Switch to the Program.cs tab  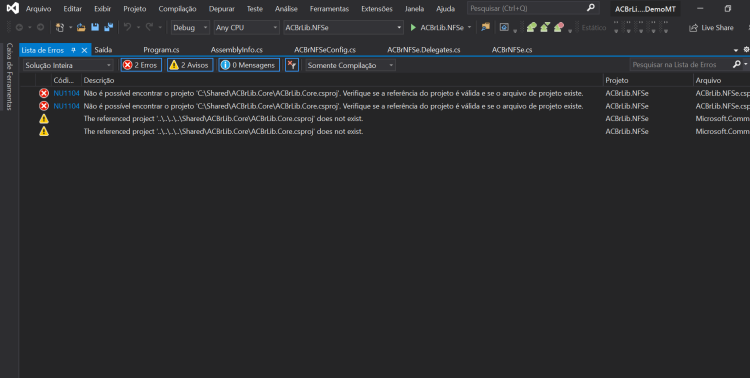pos(161,50)
